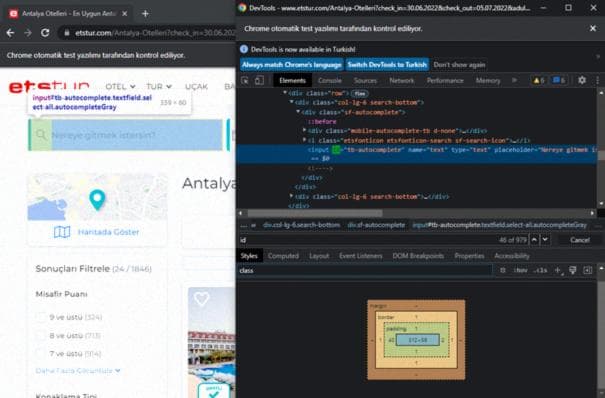This screenshot has height=398, width=605.
Task: Add new style rule plus icon
Action: point(558,270)
